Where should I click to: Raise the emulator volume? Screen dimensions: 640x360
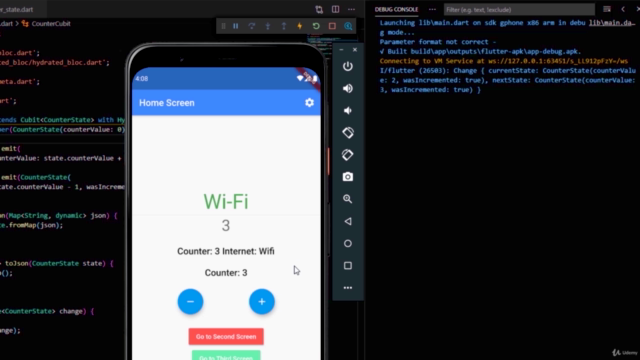pyautogui.click(x=348, y=88)
